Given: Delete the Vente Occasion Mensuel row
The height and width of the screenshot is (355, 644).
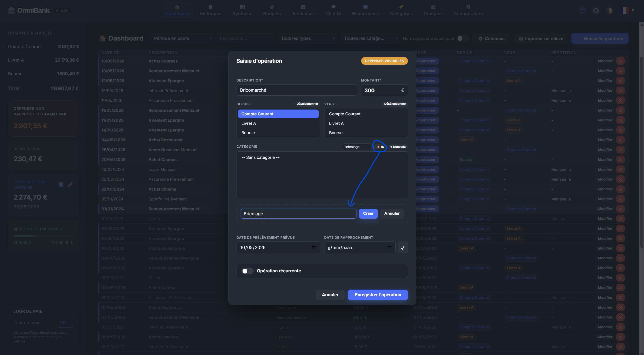Looking at the screenshot, I should coord(620,150).
